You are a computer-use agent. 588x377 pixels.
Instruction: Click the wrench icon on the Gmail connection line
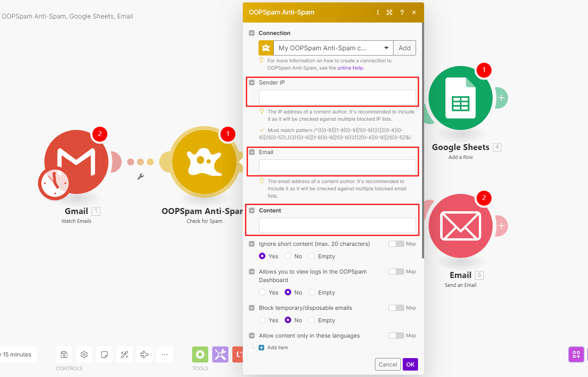[141, 176]
